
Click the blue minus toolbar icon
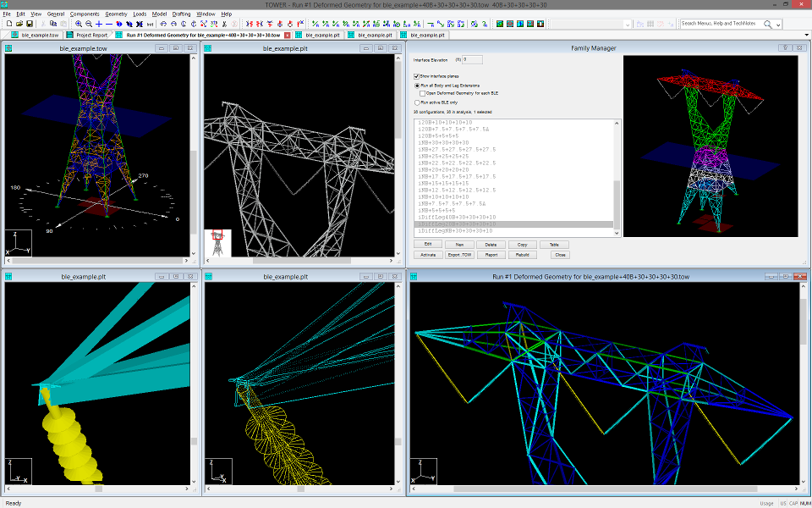point(109,24)
